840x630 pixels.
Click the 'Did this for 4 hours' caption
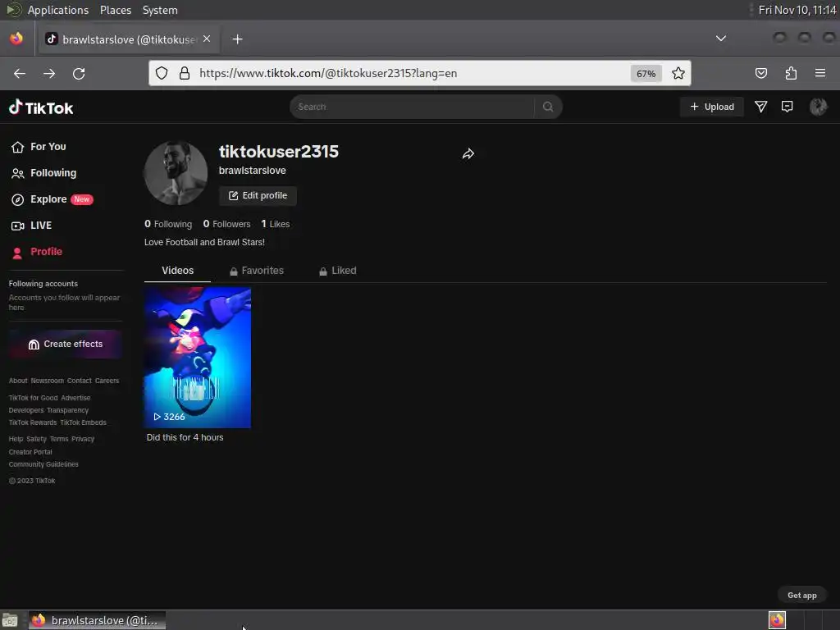[185, 438]
